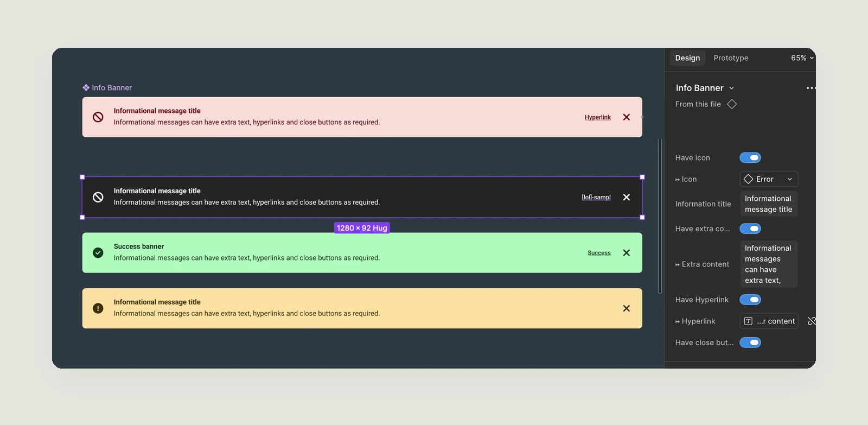This screenshot has height=425, width=868.
Task: Close the dark selected banner
Action: click(627, 198)
